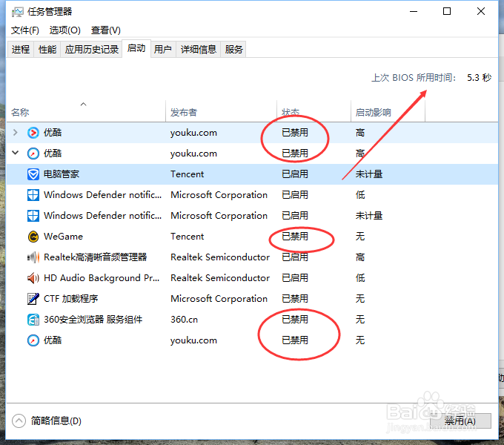Image resolution: width=504 pixels, height=445 pixels.
Task: Open the 文件(F) menu
Action: point(25,30)
